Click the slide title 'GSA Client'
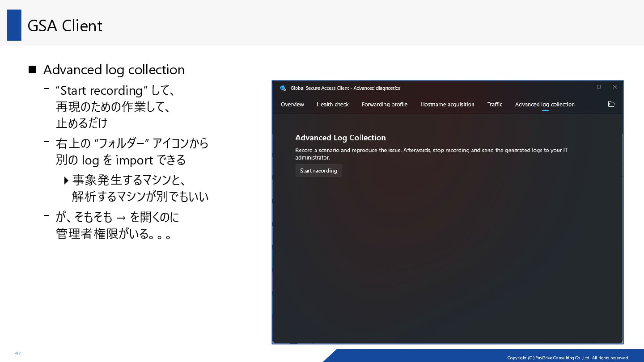644x362 pixels. pyautogui.click(x=65, y=26)
